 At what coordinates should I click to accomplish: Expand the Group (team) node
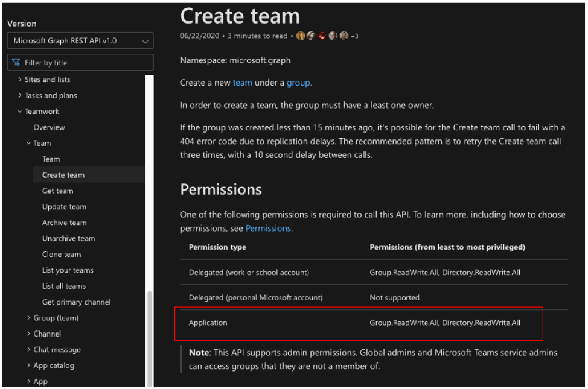click(28, 318)
